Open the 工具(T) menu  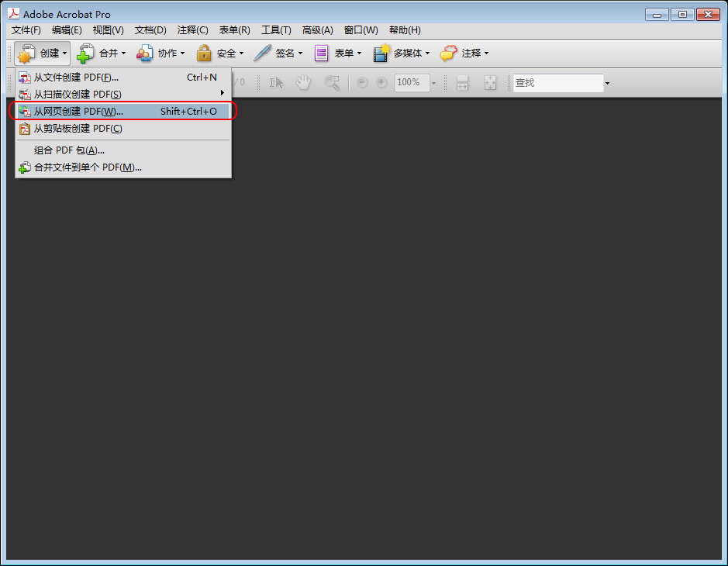point(276,30)
